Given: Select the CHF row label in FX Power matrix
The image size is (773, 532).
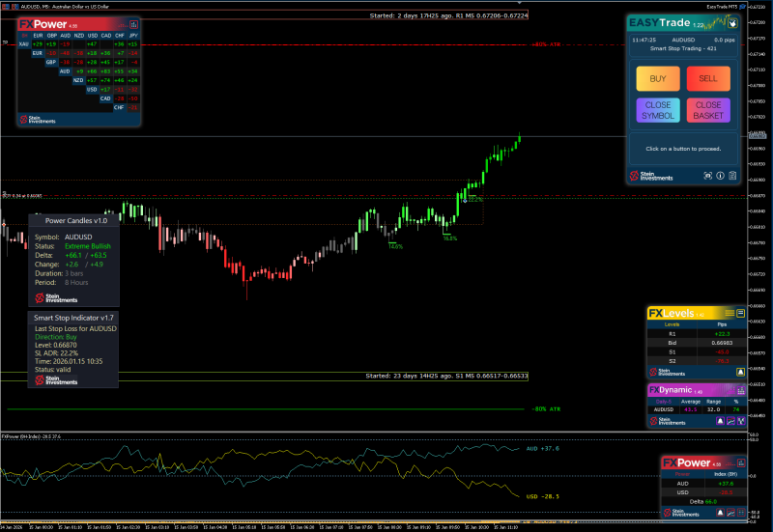Looking at the screenshot, I should click(119, 107).
